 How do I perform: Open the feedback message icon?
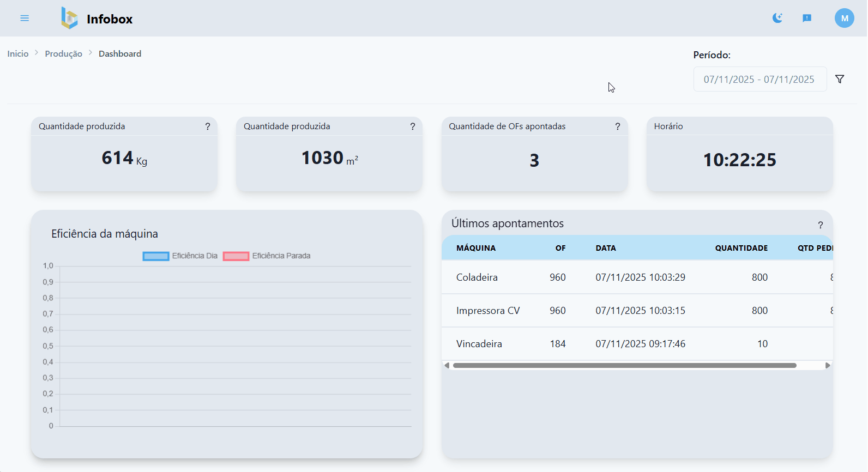[807, 18]
